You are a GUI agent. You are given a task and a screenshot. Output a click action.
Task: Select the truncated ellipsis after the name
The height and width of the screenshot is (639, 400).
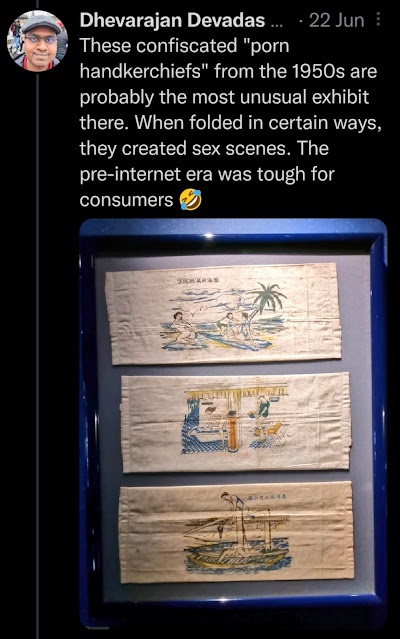point(276,21)
